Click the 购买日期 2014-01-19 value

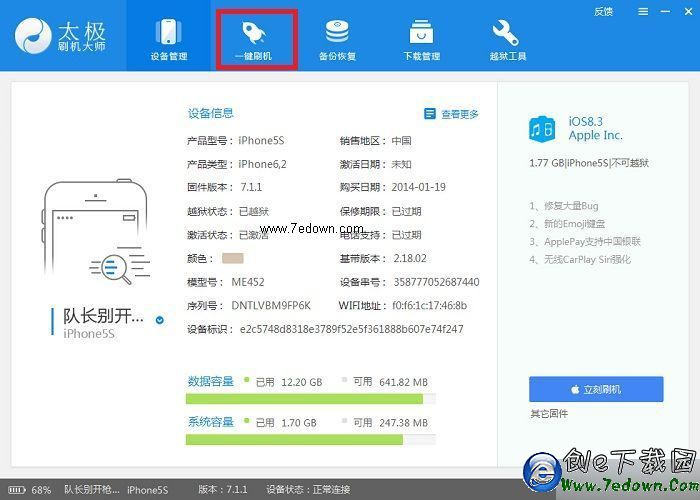[418, 187]
